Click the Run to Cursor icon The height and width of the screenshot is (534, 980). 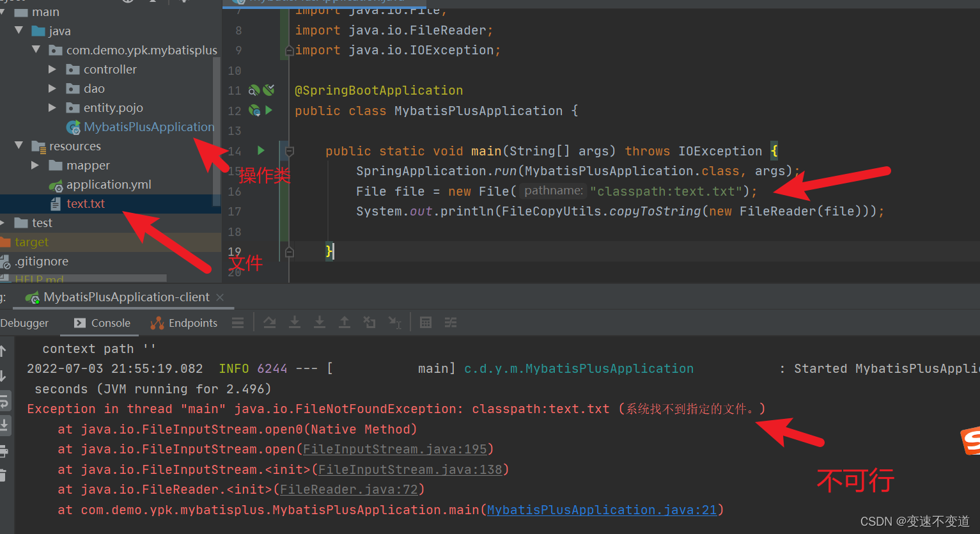(x=395, y=323)
